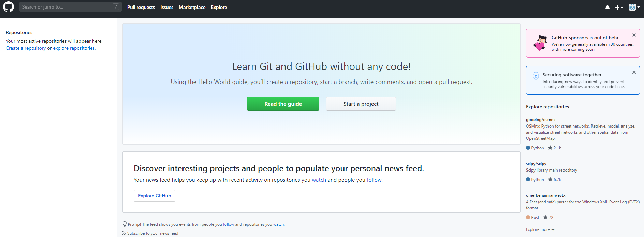Open the scipy/scipy repository

click(536, 164)
